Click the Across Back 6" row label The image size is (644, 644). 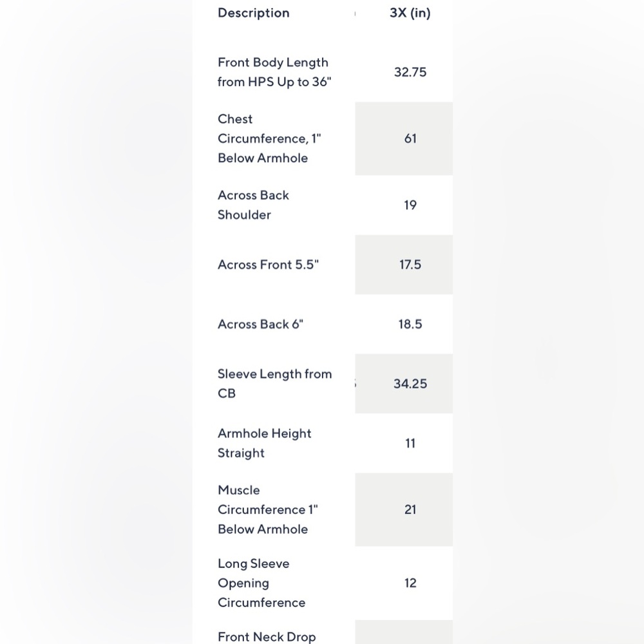pyautogui.click(x=260, y=324)
